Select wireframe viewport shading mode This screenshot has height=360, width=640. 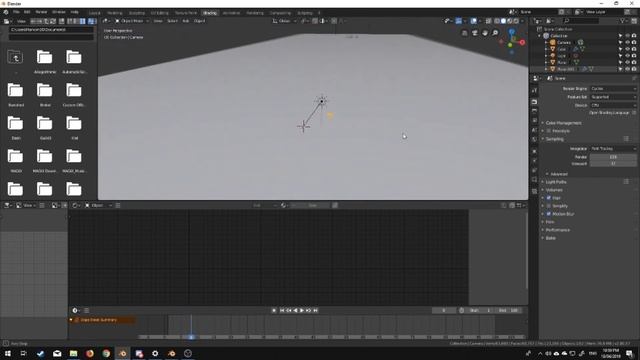tap(497, 21)
